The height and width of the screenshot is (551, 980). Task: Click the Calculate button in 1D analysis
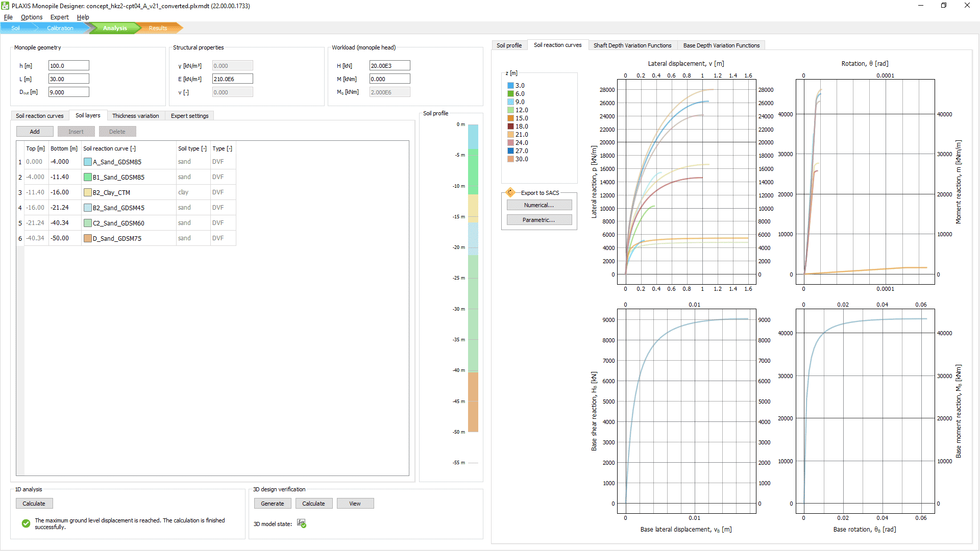(33, 503)
